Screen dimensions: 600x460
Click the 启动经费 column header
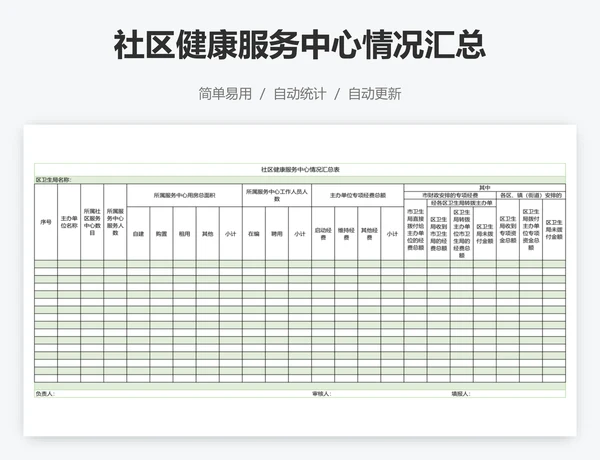pos(323,233)
